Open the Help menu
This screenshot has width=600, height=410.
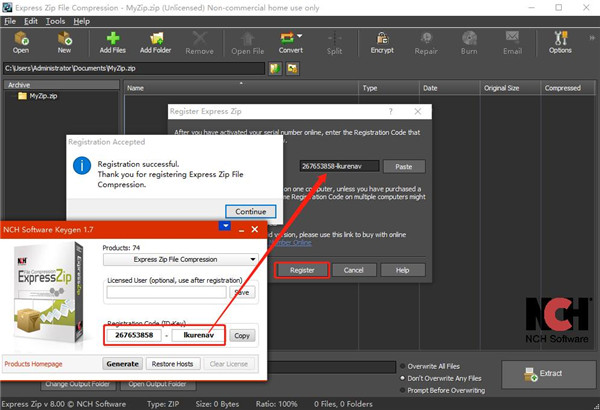click(x=81, y=21)
